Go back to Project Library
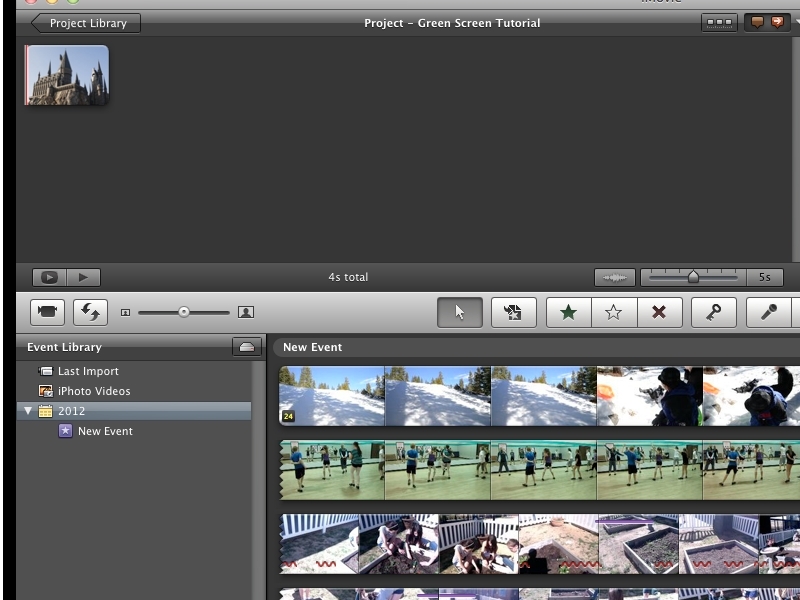 coord(86,23)
